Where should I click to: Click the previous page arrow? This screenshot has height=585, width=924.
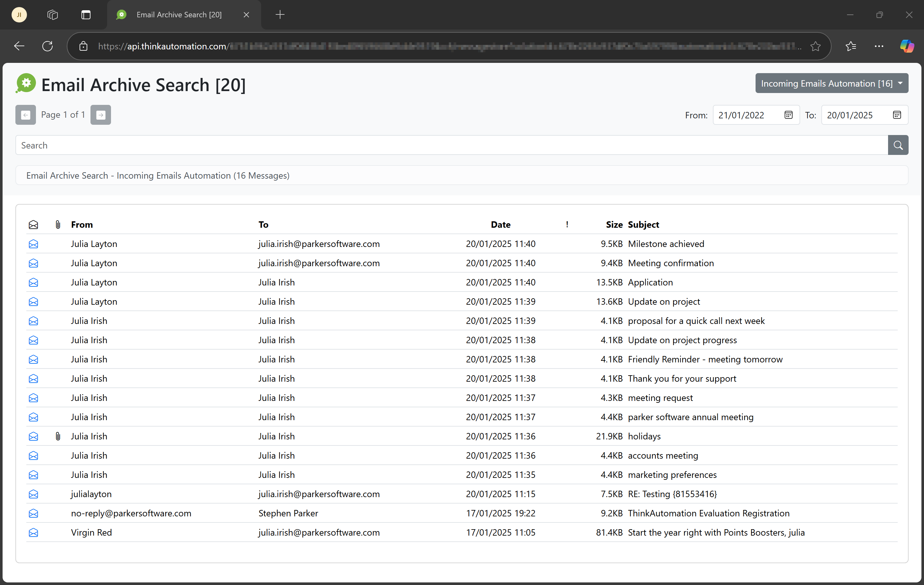click(x=25, y=115)
